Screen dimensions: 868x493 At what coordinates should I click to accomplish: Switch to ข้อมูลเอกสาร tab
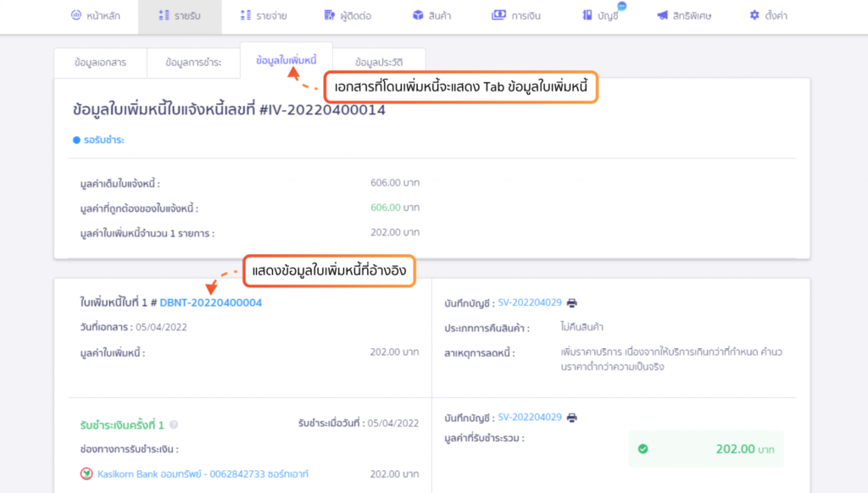click(x=100, y=63)
